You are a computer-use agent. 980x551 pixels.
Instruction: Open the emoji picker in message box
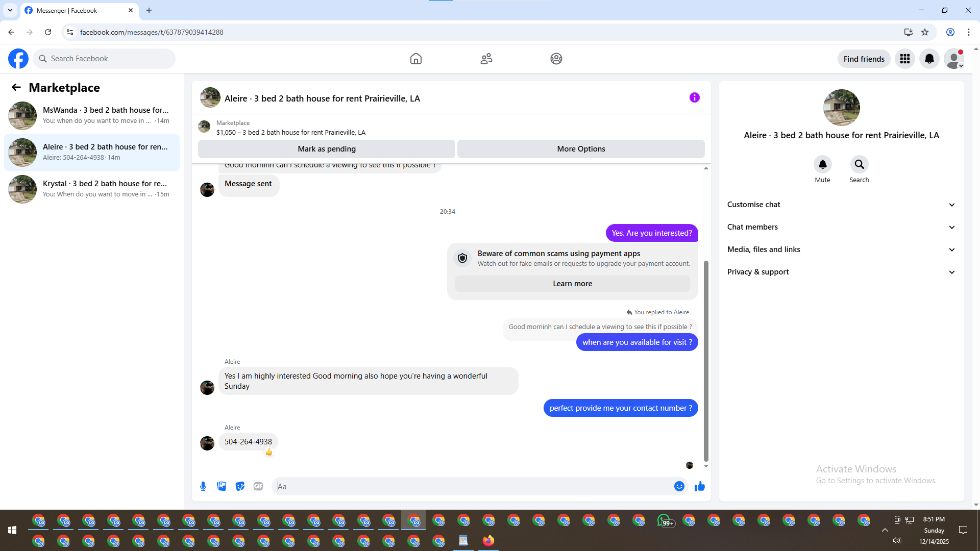[679, 486]
